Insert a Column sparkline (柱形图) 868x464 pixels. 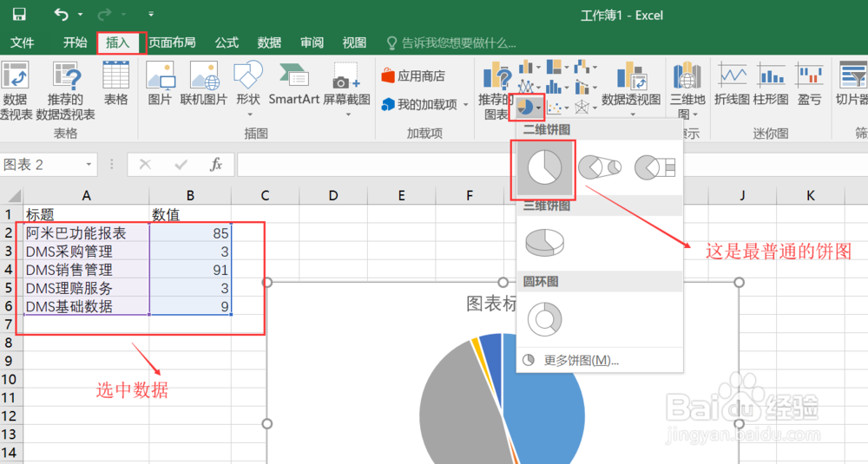point(771,83)
